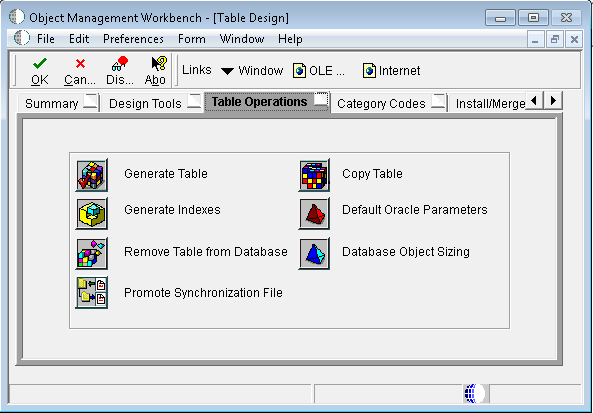Switch to the Category Codes tab
The image size is (593, 413).
click(389, 103)
